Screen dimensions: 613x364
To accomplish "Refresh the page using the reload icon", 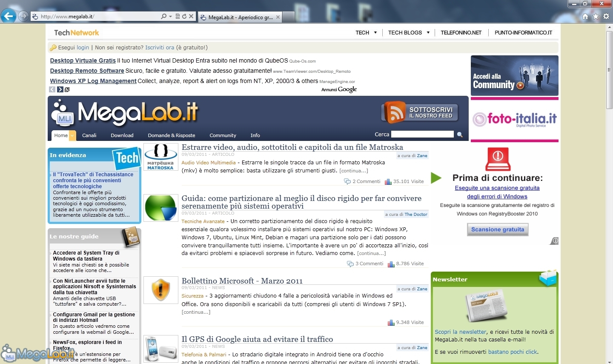I will point(184,17).
